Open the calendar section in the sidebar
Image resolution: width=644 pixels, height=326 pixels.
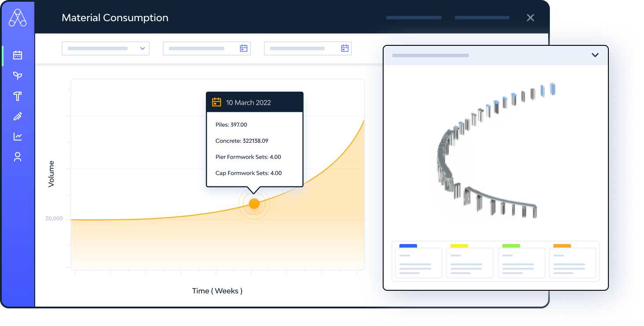[18, 56]
